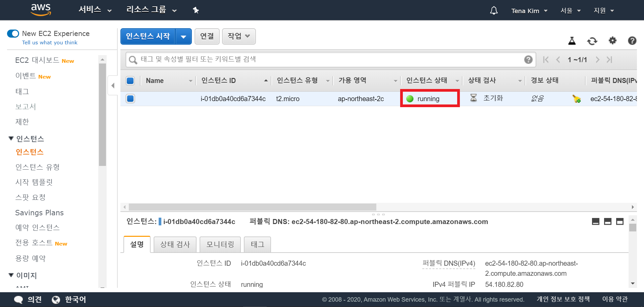The image size is (644, 307).
Task: Maximize the details pane
Action: click(x=620, y=221)
